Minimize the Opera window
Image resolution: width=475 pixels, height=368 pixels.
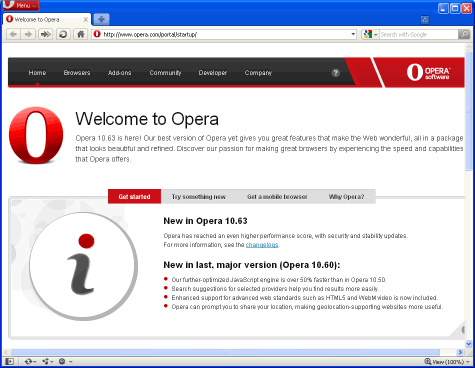coord(443,8)
